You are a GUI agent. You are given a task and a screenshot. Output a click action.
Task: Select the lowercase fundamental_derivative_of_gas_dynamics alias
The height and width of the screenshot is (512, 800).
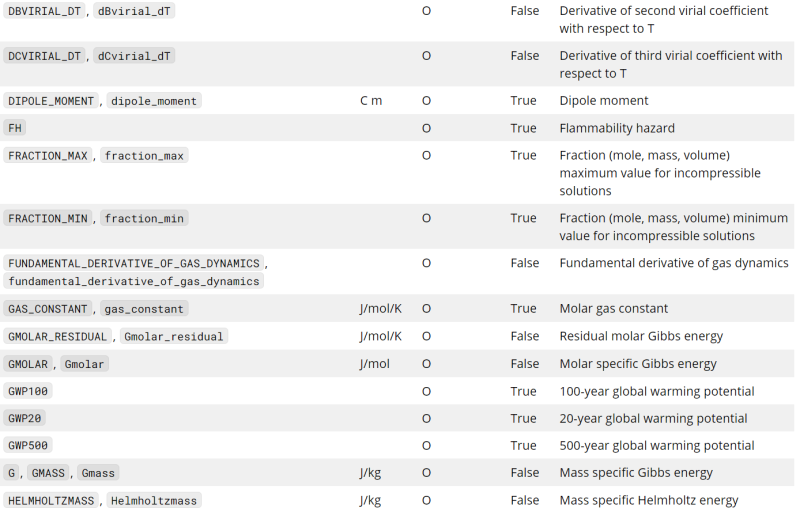coord(134,281)
